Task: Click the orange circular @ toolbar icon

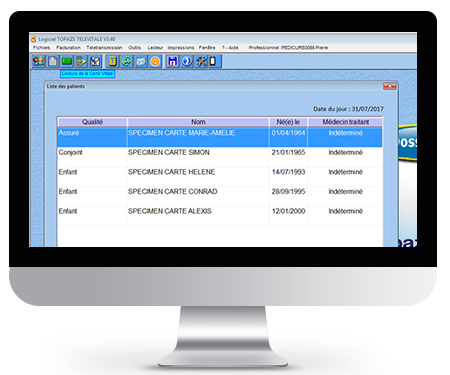Action: coord(155,61)
